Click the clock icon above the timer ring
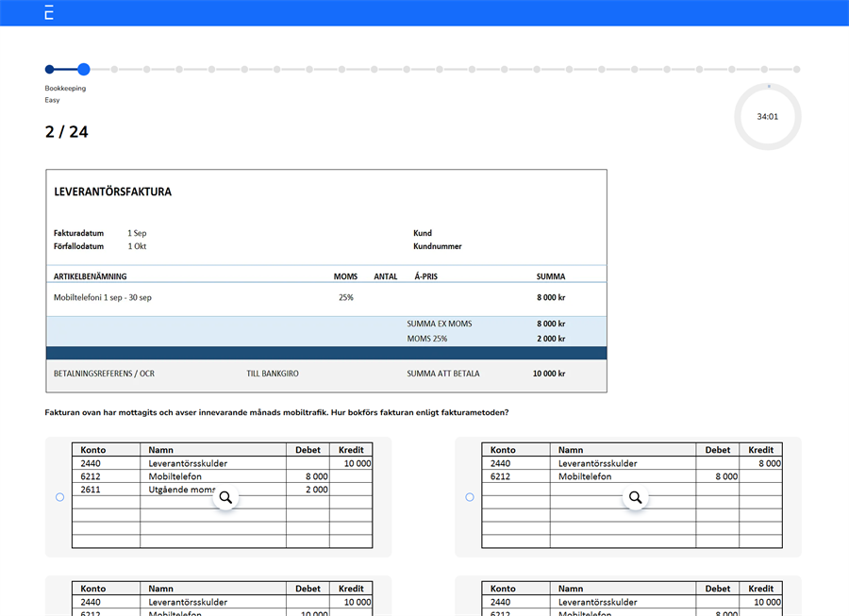This screenshot has width=849, height=616. pyautogui.click(x=768, y=86)
